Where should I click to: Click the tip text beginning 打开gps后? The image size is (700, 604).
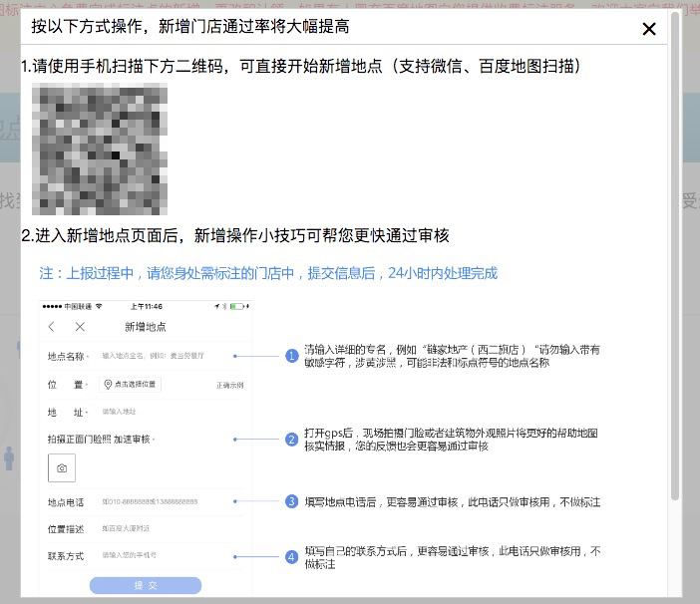point(451,440)
